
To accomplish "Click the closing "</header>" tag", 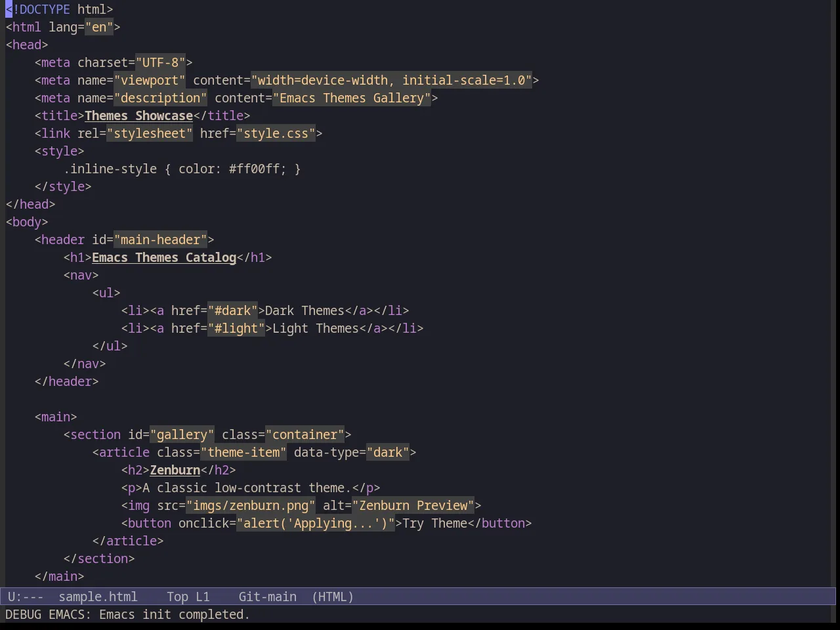I will pos(67,381).
